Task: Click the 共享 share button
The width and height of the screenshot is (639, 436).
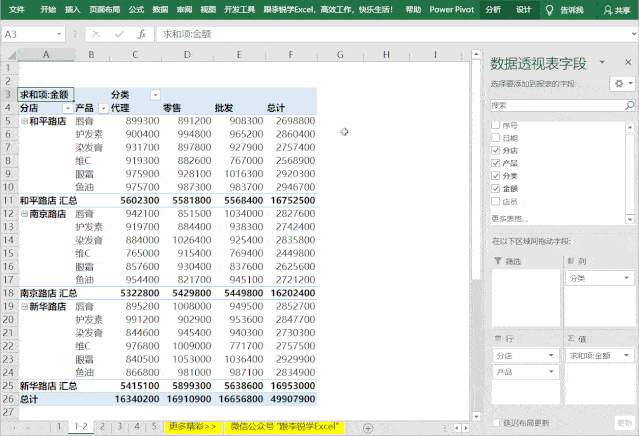Action: click(615, 9)
